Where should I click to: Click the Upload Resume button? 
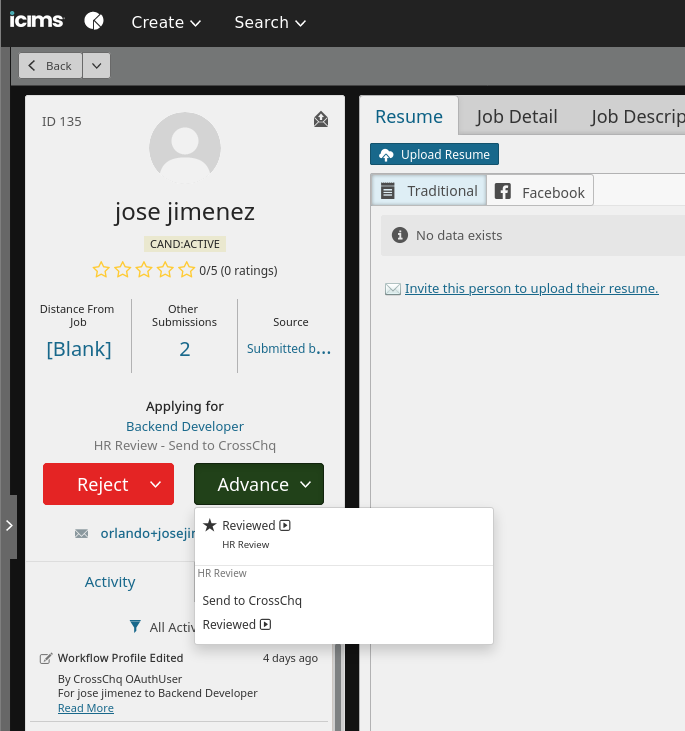(434, 155)
